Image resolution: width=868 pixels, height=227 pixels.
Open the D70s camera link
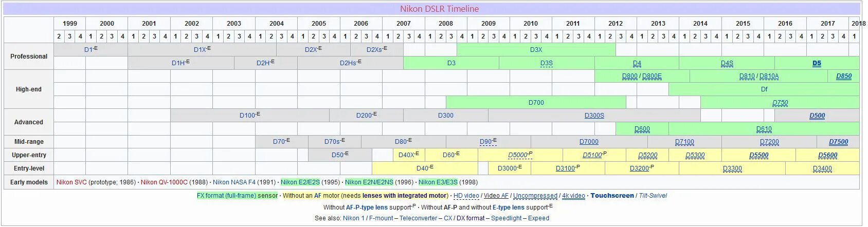(332, 142)
